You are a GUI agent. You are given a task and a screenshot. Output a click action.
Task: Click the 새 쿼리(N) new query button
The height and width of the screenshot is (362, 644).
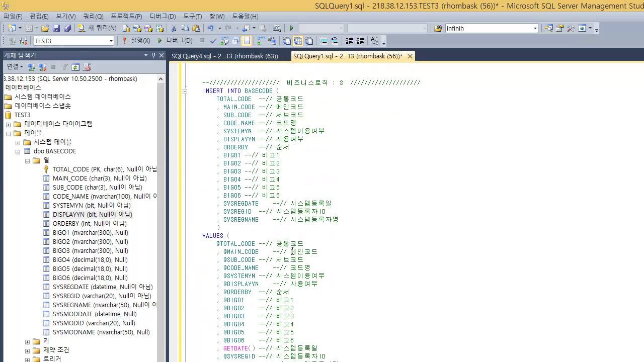[97, 28]
